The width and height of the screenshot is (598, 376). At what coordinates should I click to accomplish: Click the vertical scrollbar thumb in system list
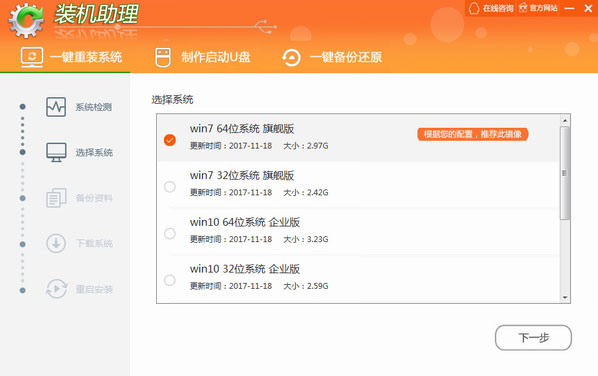click(565, 173)
